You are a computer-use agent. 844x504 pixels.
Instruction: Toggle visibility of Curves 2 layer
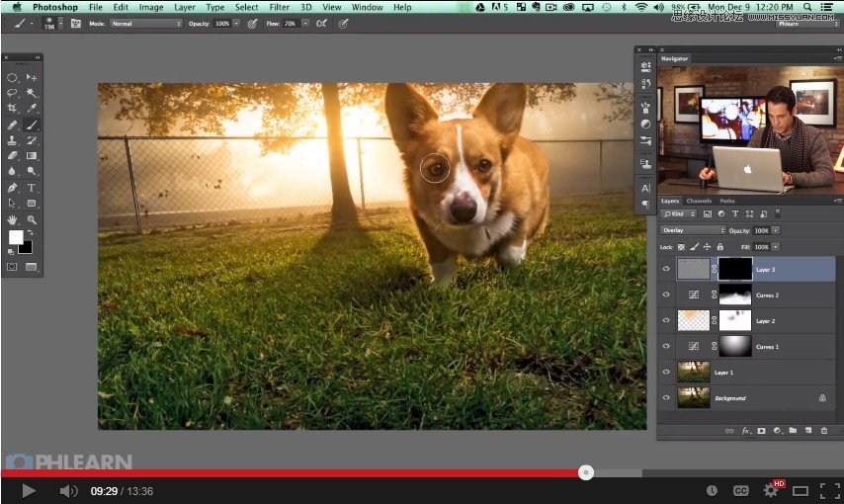(x=666, y=294)
